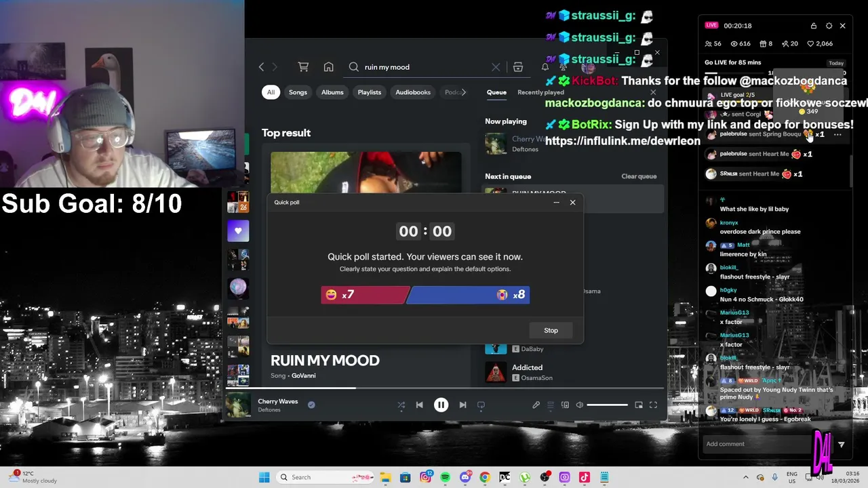Click the taskbar Search box

pyautogui.click(x=326, y=477)
